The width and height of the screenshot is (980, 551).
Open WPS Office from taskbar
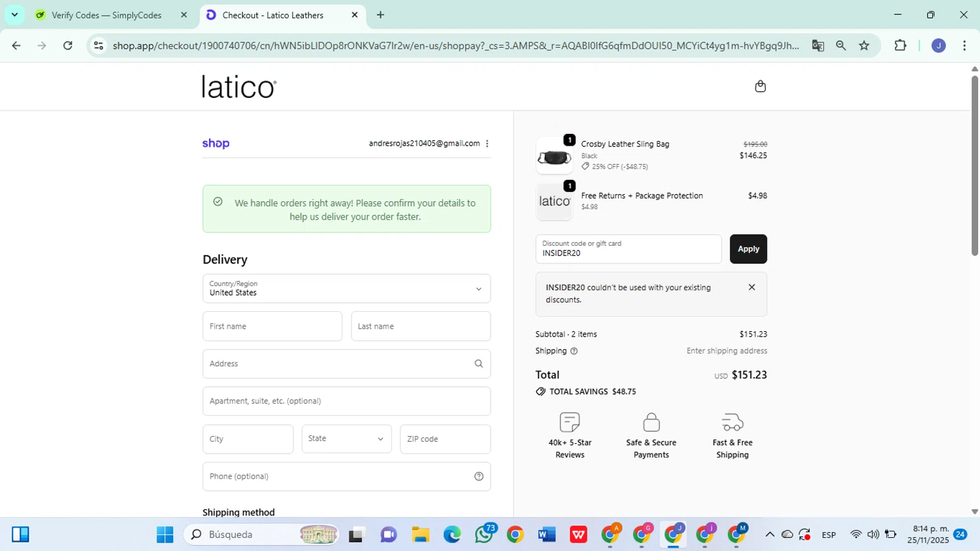pyautogui.click(x=578, y=535)
